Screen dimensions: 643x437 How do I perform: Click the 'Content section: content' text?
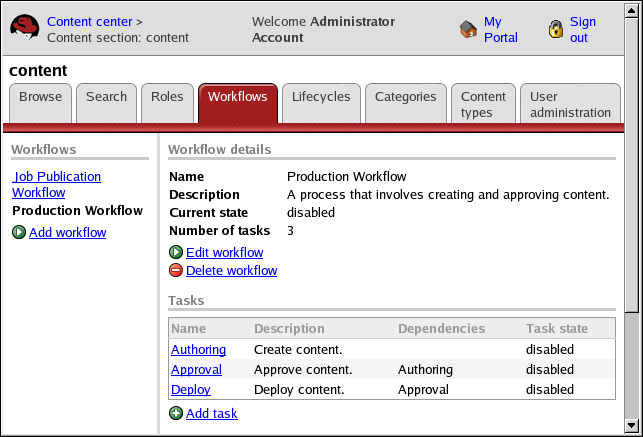click(x=118, y=37)
